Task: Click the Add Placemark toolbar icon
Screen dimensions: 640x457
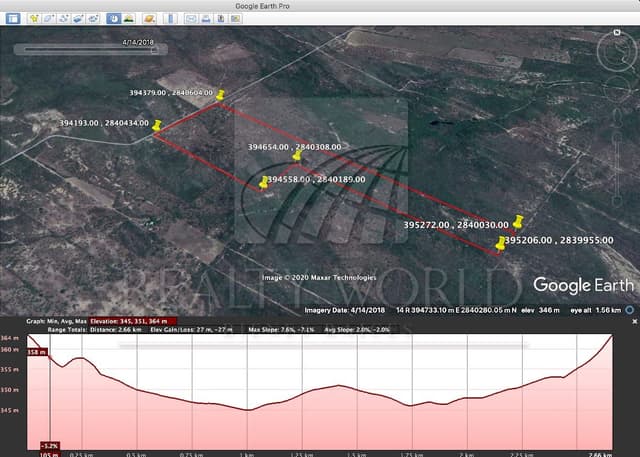Action: (x=34, y=18)
